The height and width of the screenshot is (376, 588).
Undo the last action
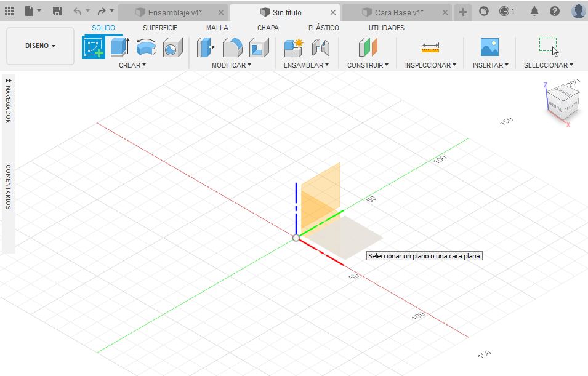pos(77,11)
